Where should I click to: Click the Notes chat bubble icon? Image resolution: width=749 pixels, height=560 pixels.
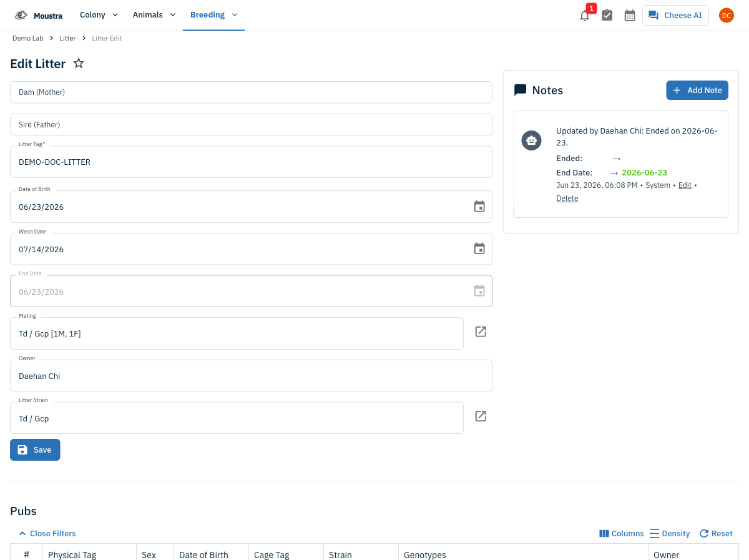(x=520, y=91)
